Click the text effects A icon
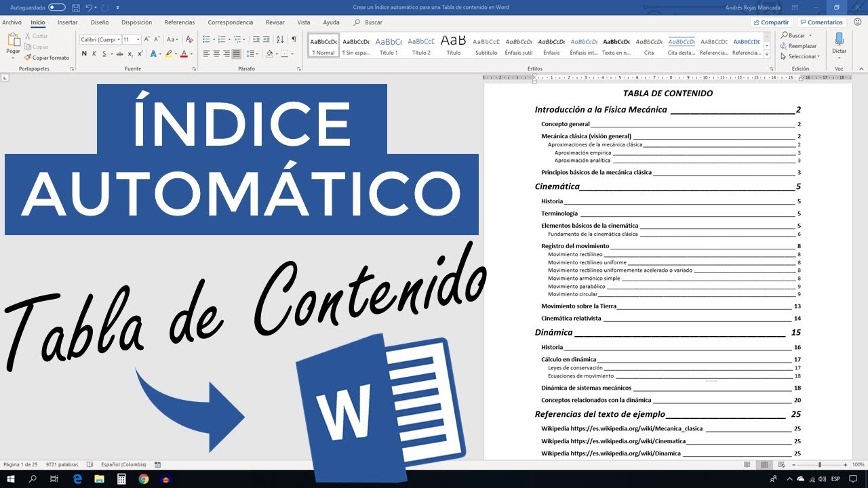The height and width of the screenshot is (488, 868). pyautogui.click(x=153, y=54)
